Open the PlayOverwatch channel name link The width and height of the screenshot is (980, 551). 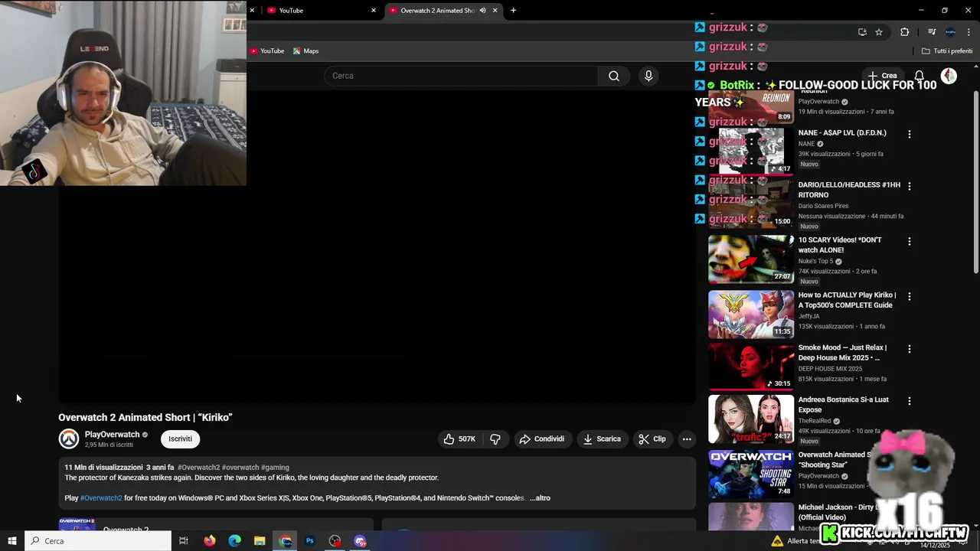pyautogui.click(x=112, y=435)
